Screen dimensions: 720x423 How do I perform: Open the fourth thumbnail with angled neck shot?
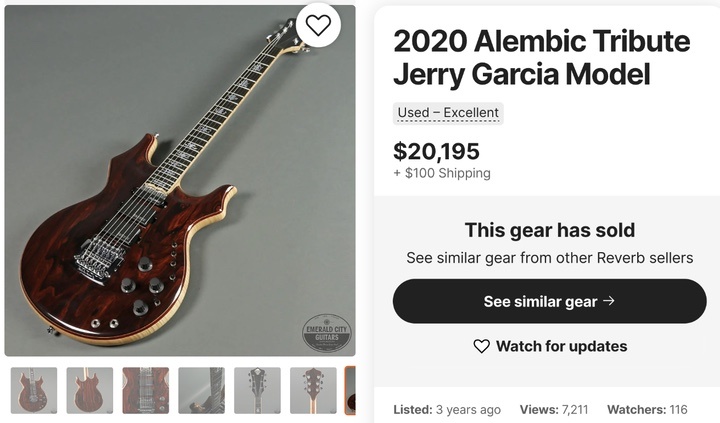click(x=201, y=390)
